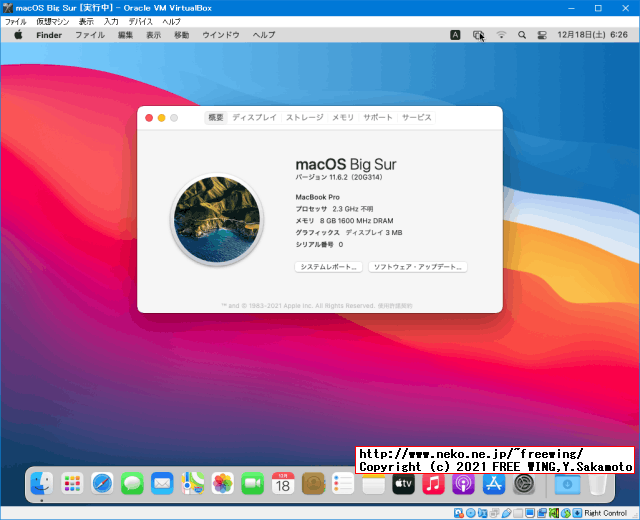The image size is (640, 520).
Task: Switch to the サービス tab
Action: 416,118
